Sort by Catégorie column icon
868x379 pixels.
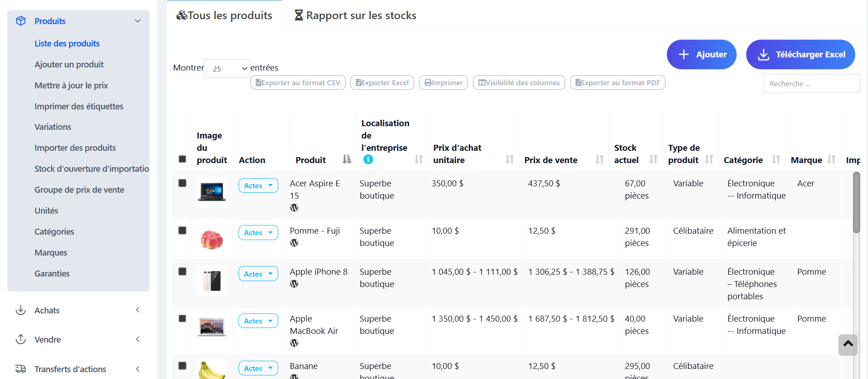(x=776, y=159)
